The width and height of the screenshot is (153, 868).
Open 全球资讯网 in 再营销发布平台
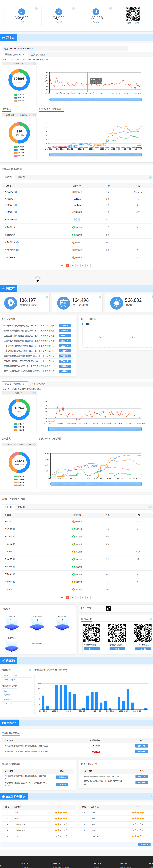point(8,699)
